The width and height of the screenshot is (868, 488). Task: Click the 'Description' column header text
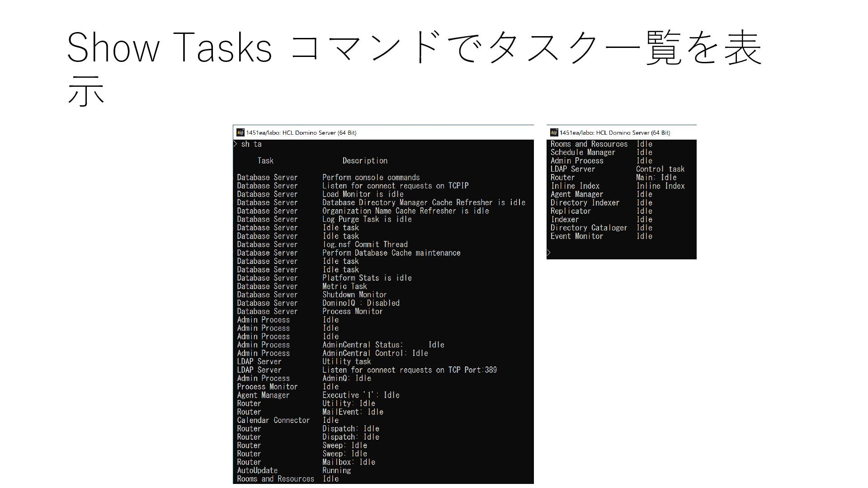pos(364,161)
